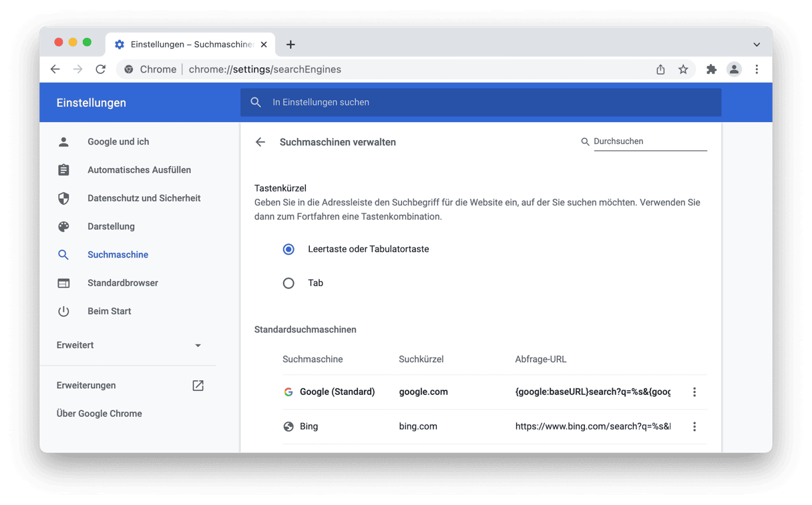Focus the In Einstellungen suchen field
This screenshot has height=505, width=812.
coord(481,103)
